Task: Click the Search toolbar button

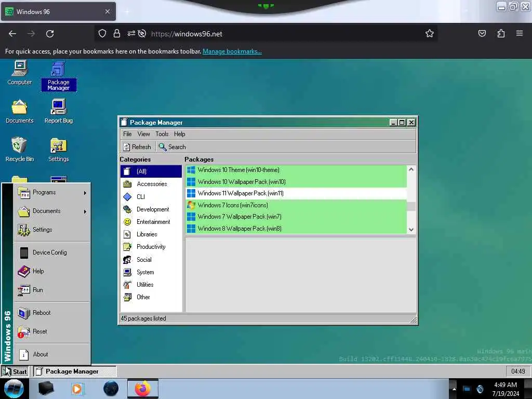Action: 172,147
